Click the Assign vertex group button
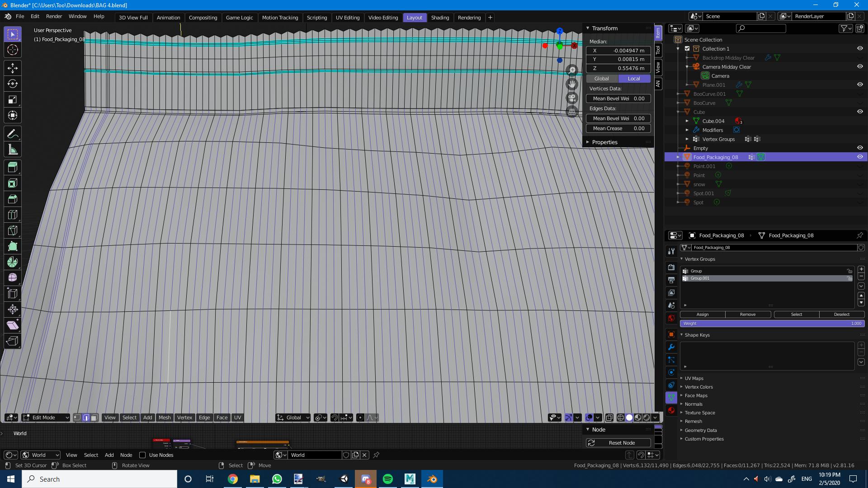The width and height of the screenshot is (868, 488). click(702, 314)
